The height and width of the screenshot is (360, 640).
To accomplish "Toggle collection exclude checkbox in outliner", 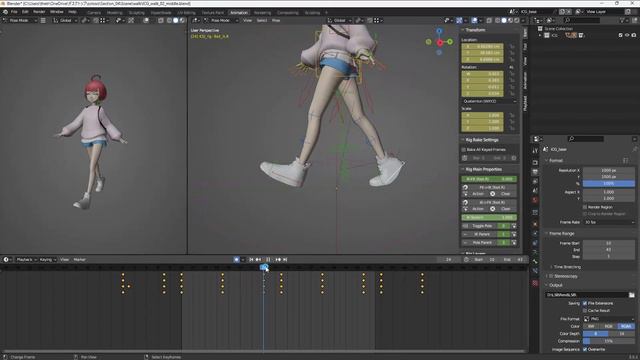I will coord(620,36).
